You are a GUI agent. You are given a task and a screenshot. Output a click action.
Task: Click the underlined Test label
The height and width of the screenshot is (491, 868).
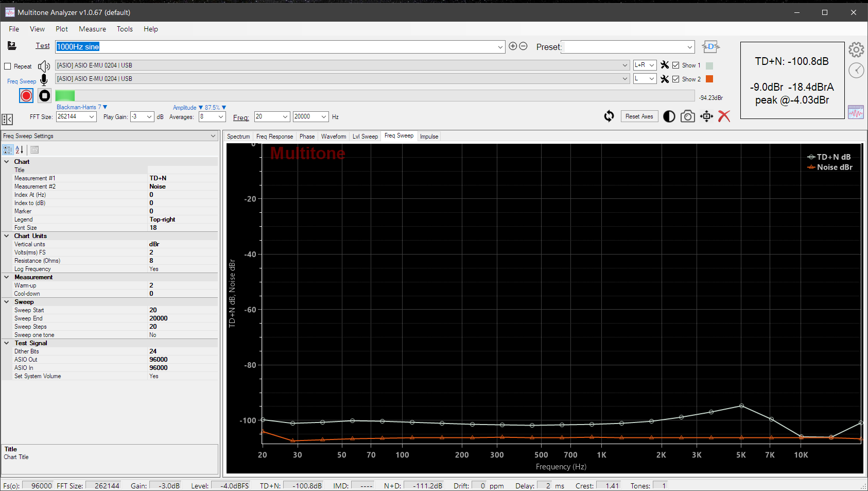click(x=43, y=46)
